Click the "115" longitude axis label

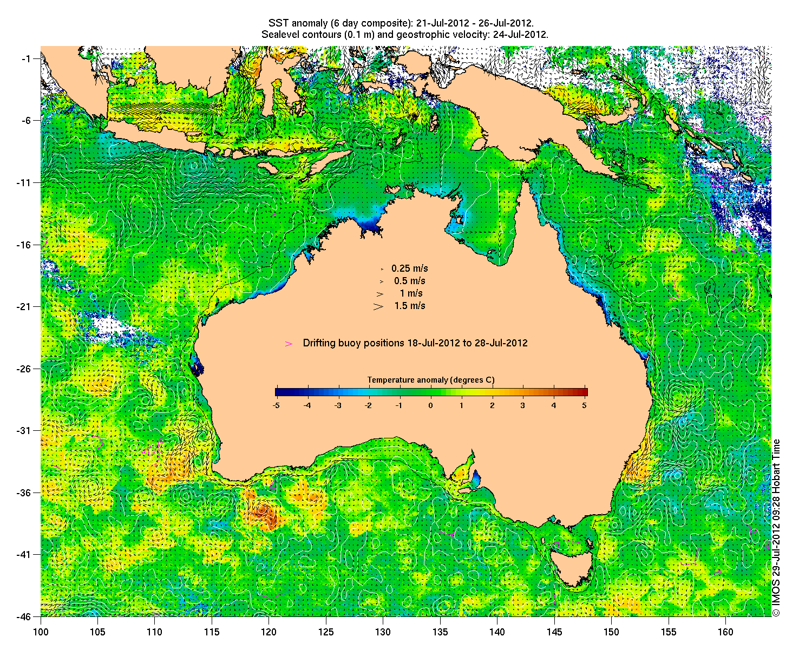click(x=212, y=632)
